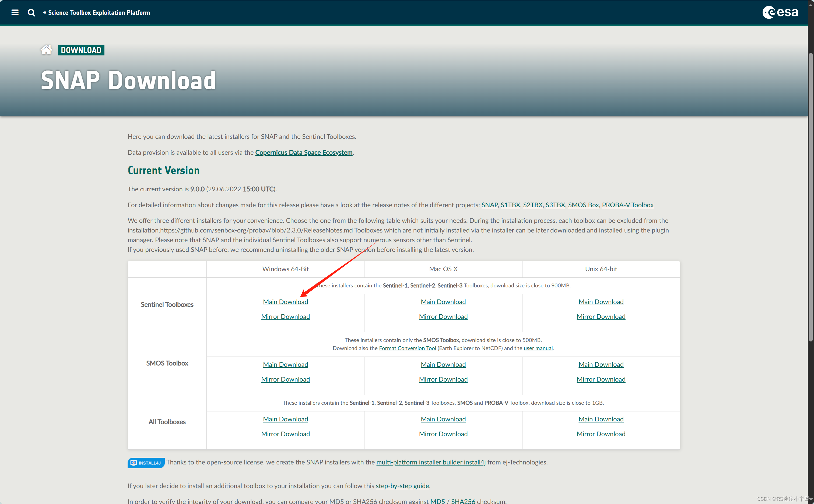814x504 pixels.
Task: Click the vertical page scrollbar
Action: pyautogui.click(x=811, y=197)
